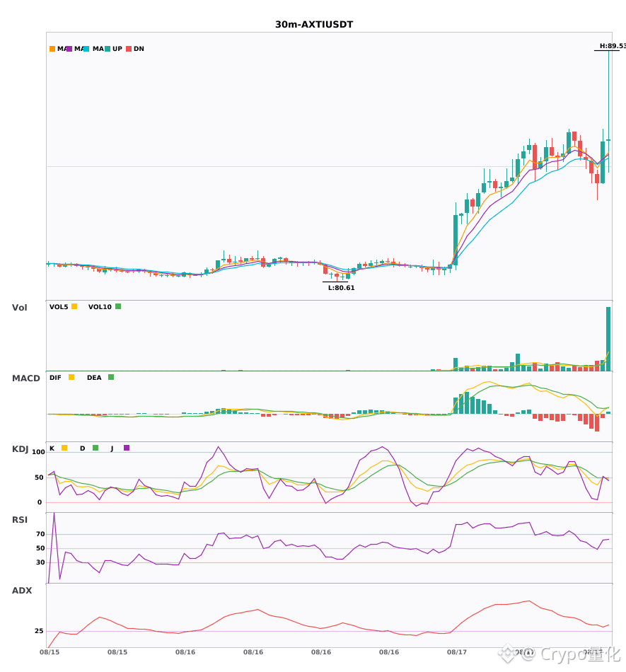Click the H:89.53 high price label

[613, 46]
